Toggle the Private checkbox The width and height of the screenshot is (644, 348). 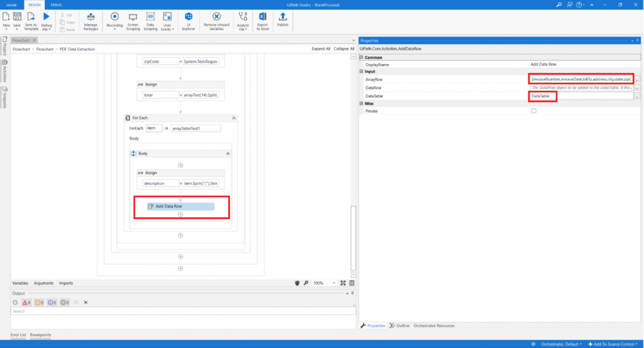533,111
